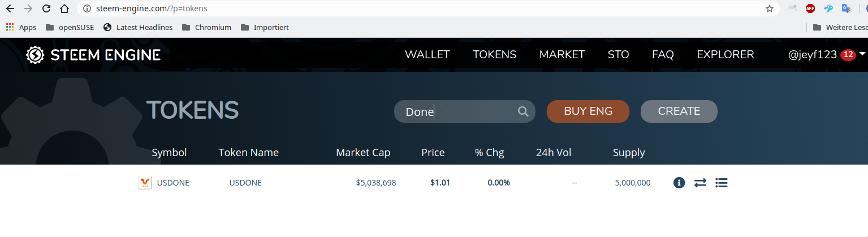Open the WALLET menu item
Viewport: 868px width, 237px height.
(x=427, y=55)
